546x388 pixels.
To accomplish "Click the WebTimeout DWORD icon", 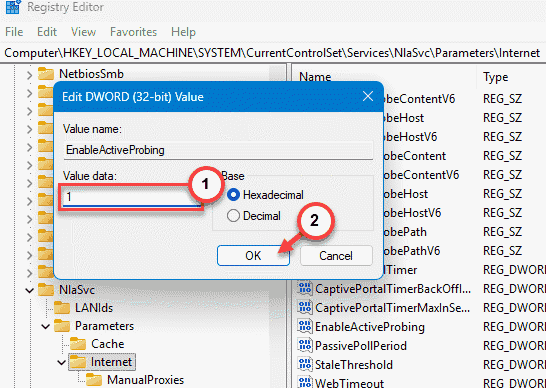I will 305,382.
